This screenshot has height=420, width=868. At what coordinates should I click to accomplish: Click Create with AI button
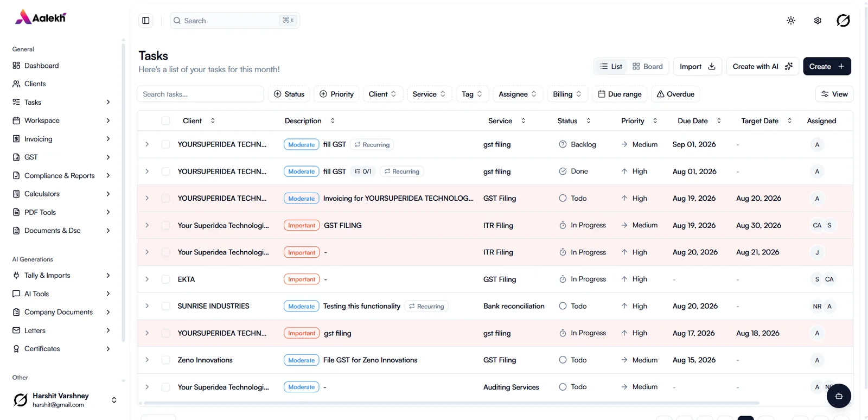762,66
